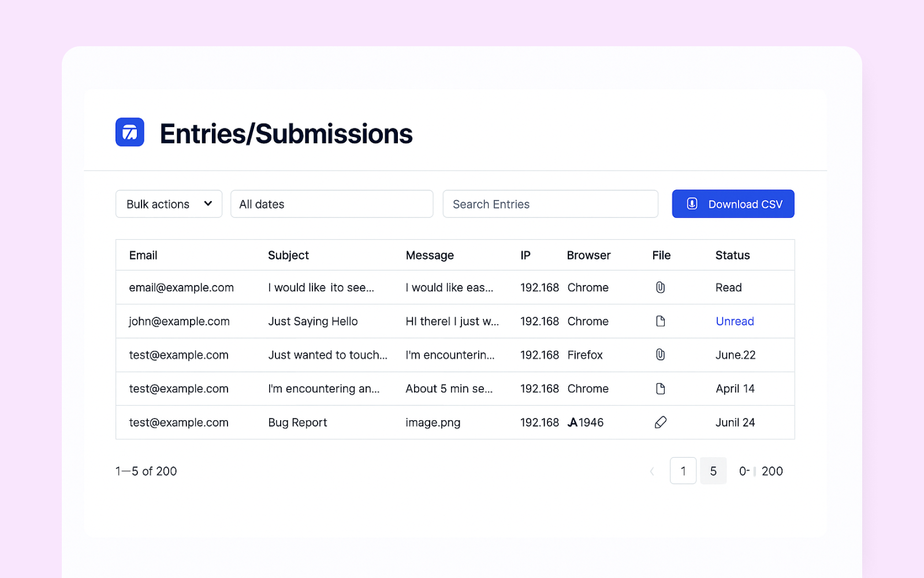Viewport: 924px width, 578px height.
Task: Go to page 5 in pagination
Action: [x=713, y=471]
